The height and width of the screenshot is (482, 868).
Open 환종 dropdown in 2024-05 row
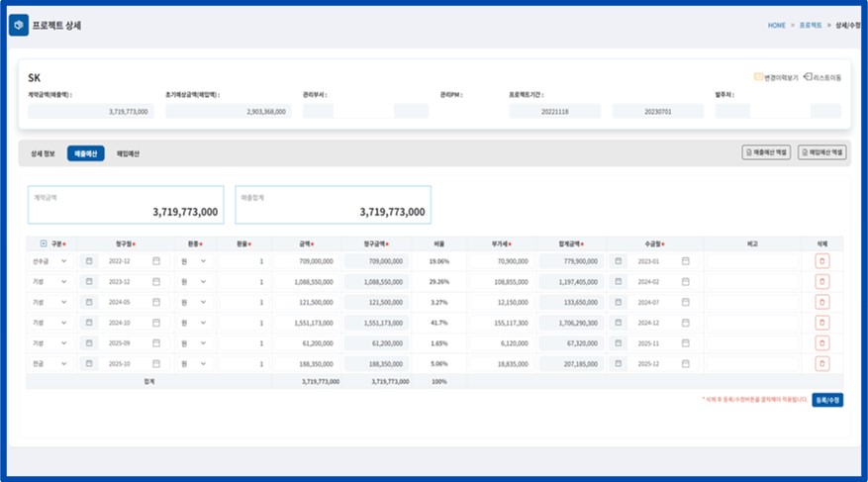tap(194, 302)
